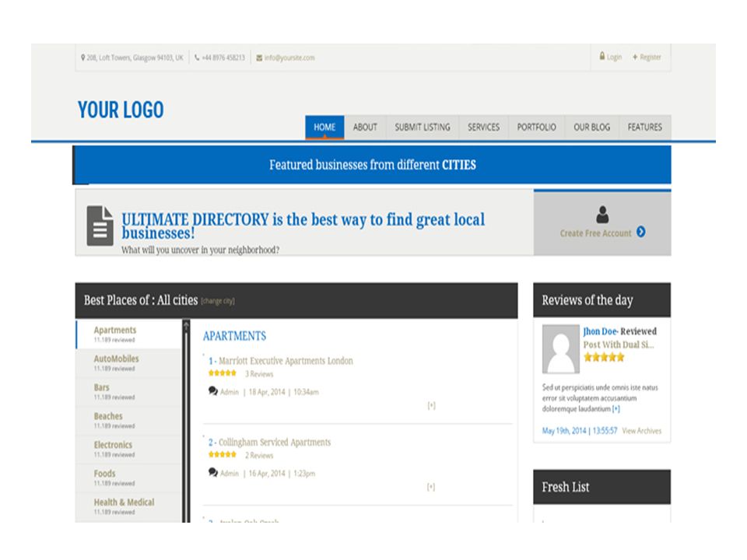Click 2 Reviews on Collingham listing

[259, 455]
